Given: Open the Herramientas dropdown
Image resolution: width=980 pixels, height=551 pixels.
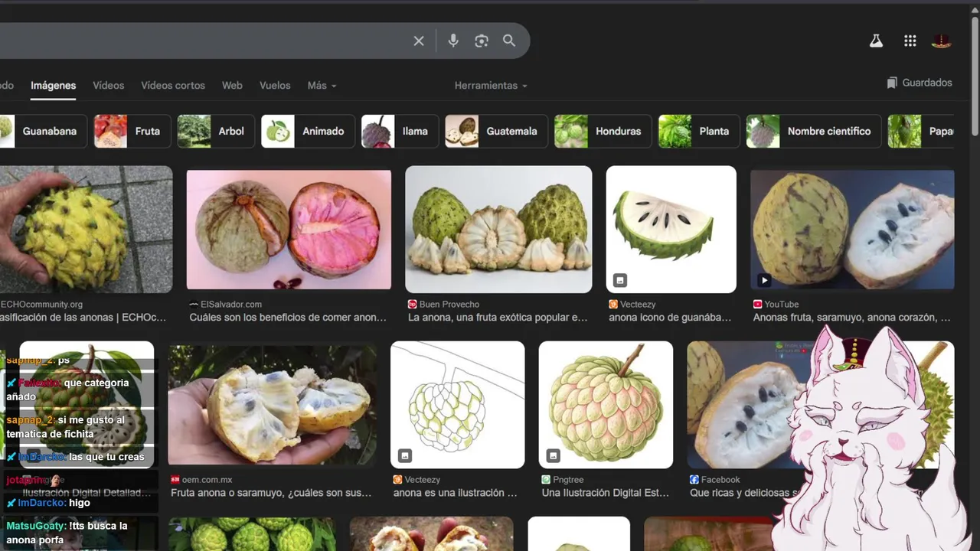Looking at the screenshot, I should [491, 86].
